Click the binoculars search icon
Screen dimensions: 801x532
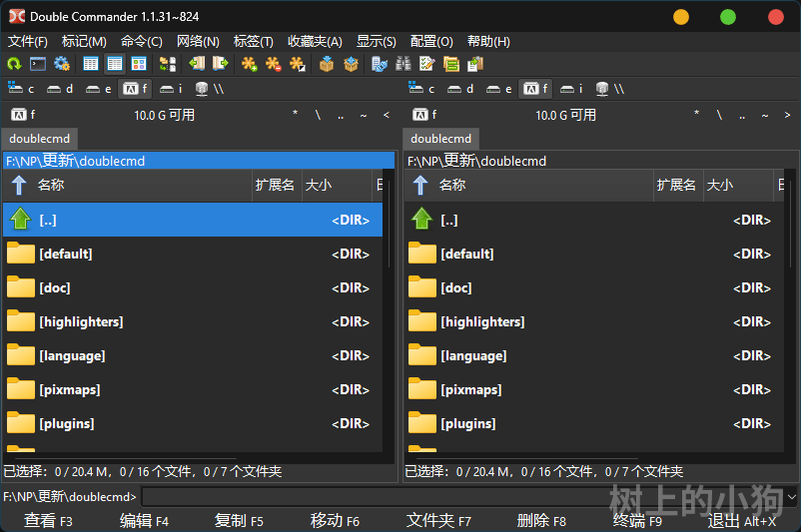[403, 64]
